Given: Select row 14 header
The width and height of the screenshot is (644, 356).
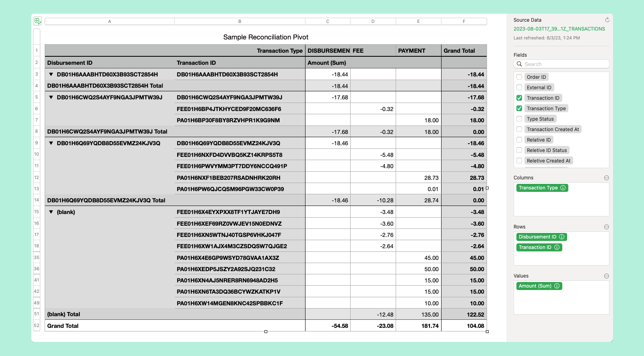Looking at the screenshot, I should [37, 200].
